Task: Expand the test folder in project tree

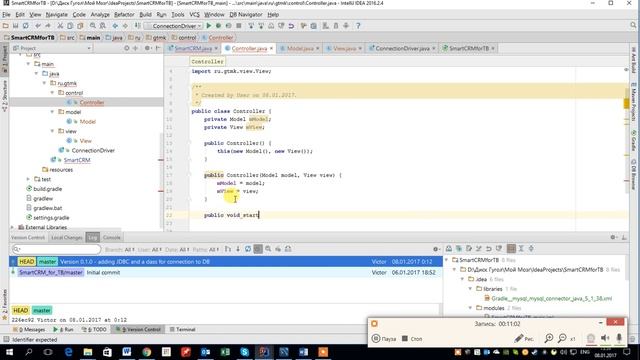Action: 28,179
